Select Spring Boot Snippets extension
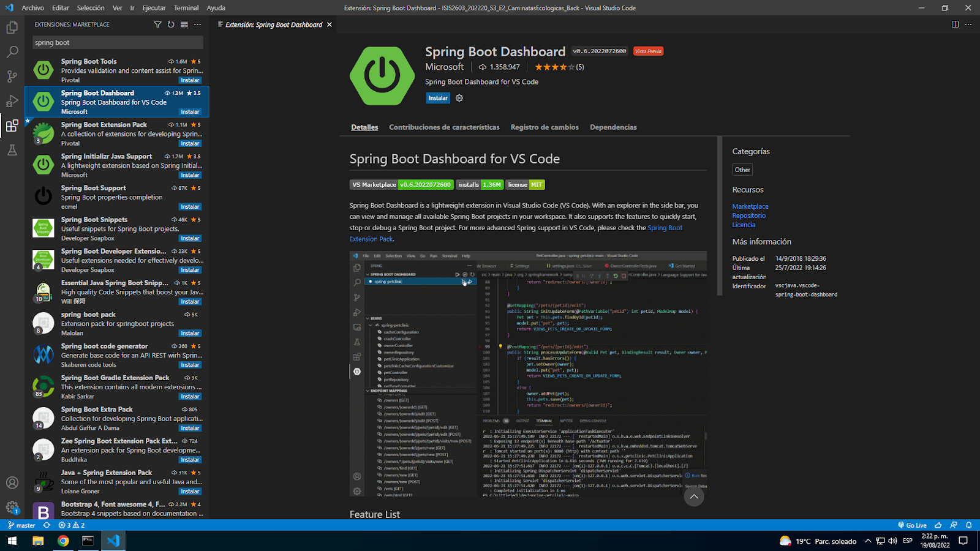Viewport: 980px width, 551px height. coord(117,228)
